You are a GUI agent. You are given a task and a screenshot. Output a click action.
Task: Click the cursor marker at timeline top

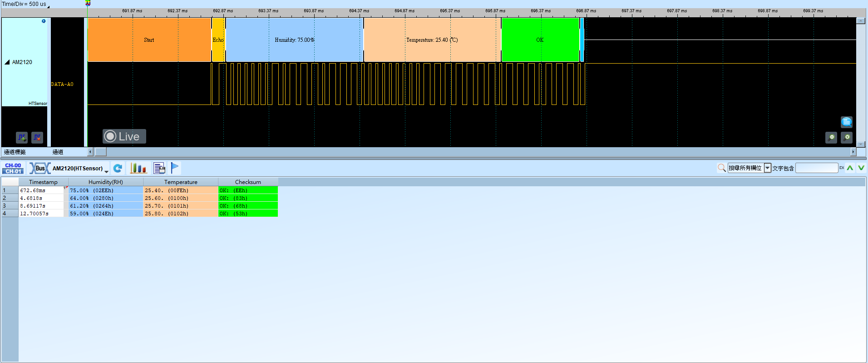click(x=88, y=3)
